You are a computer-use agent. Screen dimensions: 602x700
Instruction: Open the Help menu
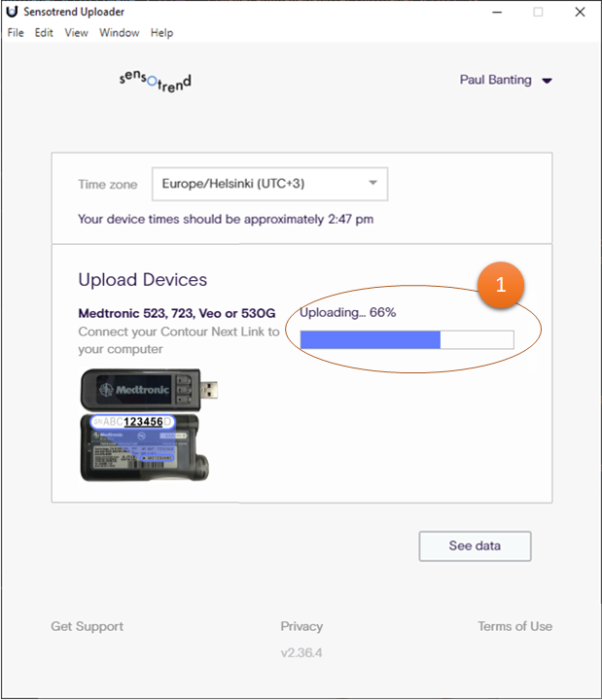[x=162, y=33]
